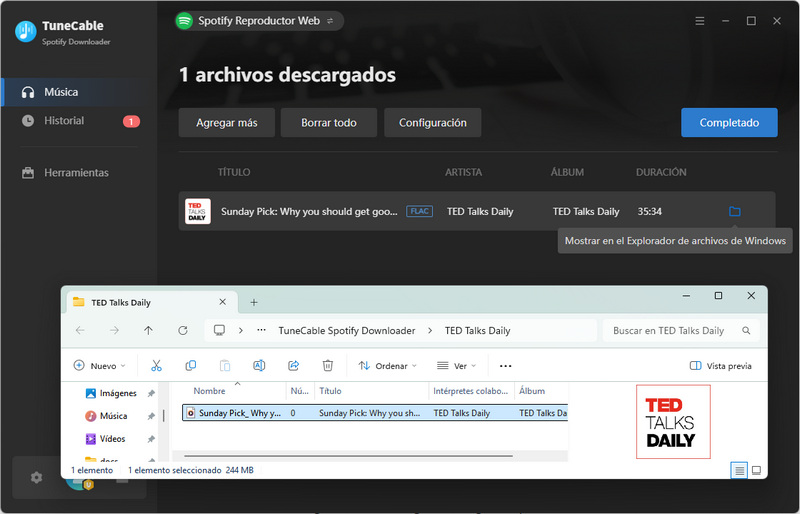Select the Sunday Pick_ Why y... file
Image resolution: width=800 pixels, height=514 pixels.
coord(374,413)
